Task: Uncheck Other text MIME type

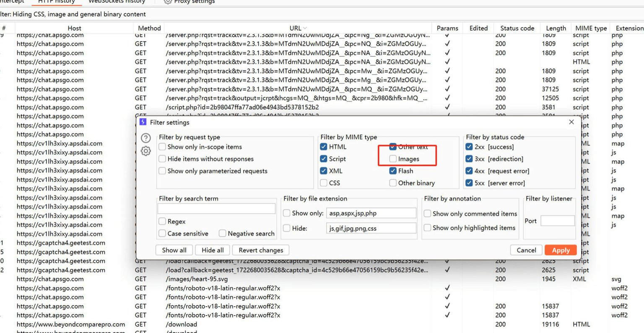Action: (x=393, y=147)
